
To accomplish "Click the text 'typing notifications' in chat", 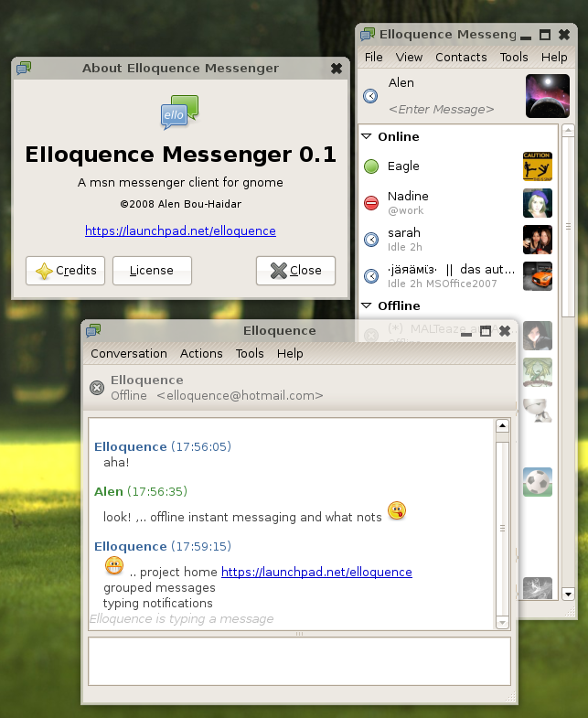I will pos(158,603).
